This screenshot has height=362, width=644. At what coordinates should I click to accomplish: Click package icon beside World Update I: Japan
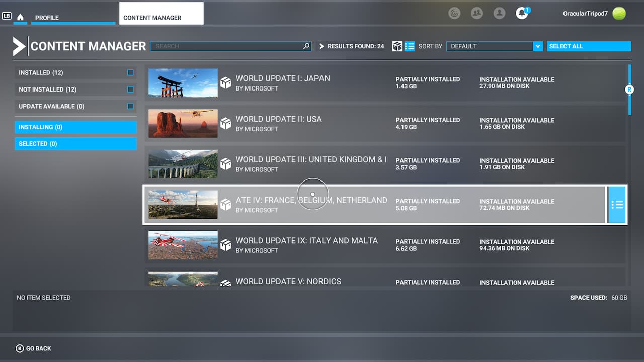pyautogui.click(x=226, y=83)
